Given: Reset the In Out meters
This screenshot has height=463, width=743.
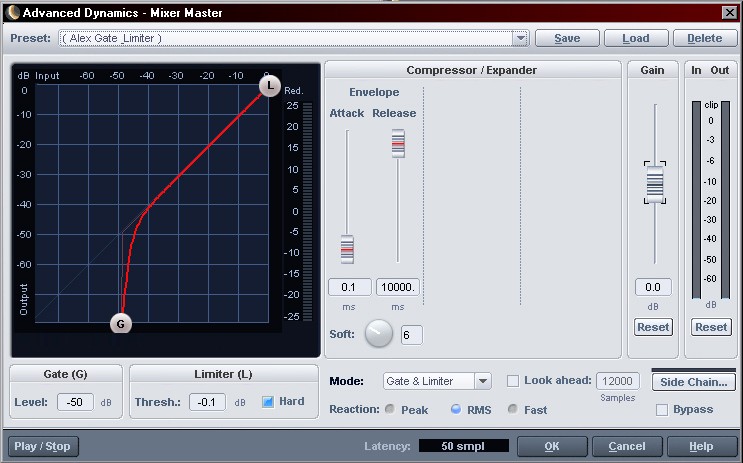Looking at the screenshot, I should click(711, 327).
